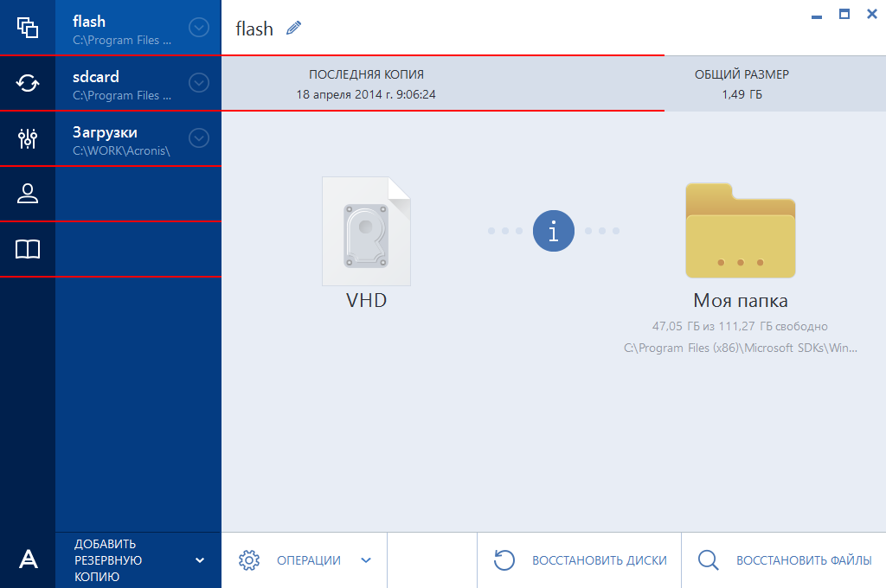Image resolution: width=886 pixels, height=588 pixels.
Task: Open the Help book icon
Action: point(28,249)
